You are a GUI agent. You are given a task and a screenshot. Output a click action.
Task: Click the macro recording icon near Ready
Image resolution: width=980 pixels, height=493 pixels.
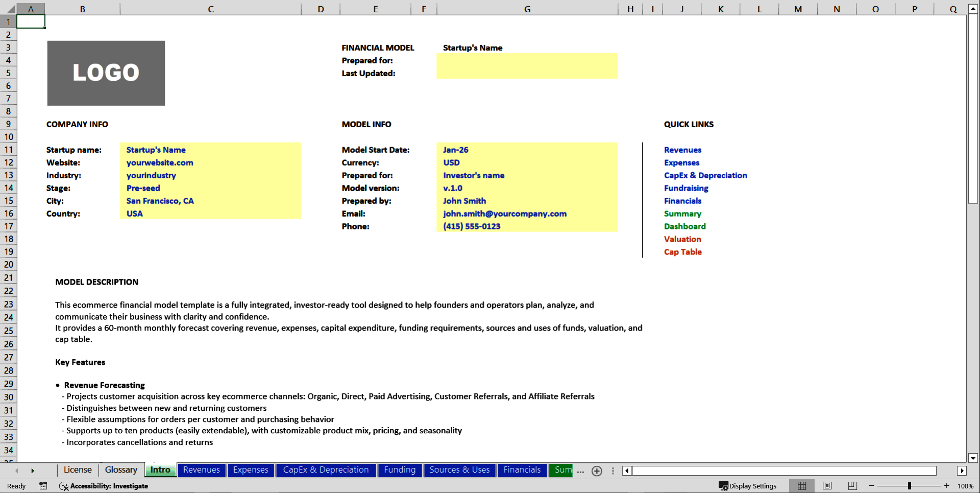[43, 486]
